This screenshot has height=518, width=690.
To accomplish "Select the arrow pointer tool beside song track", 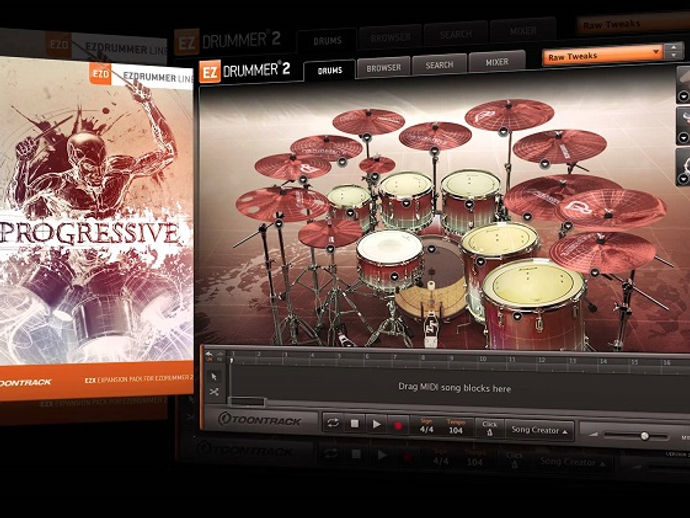I will click(214, 377).
